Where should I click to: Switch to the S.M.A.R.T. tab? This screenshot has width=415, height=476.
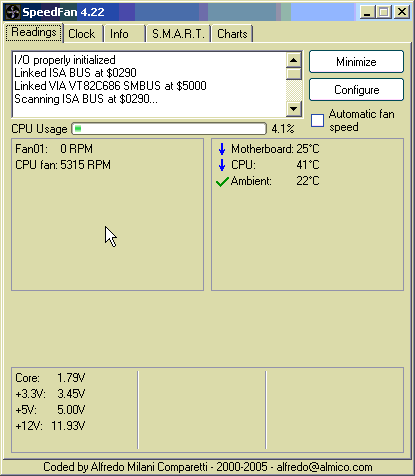tap(178, 34)
